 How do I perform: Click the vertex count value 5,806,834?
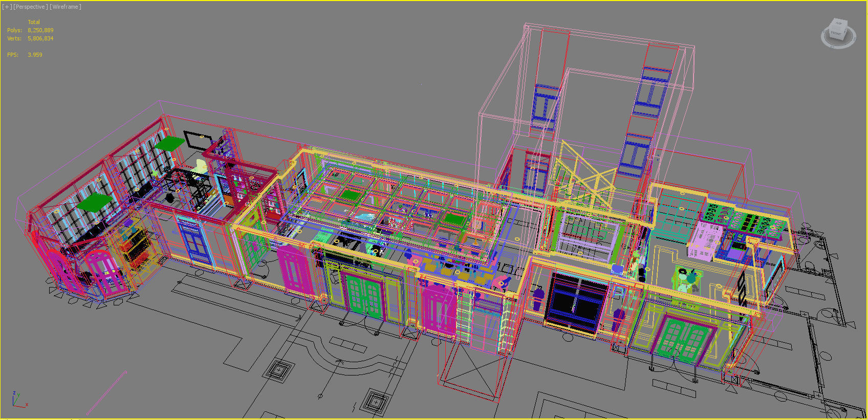40,38
